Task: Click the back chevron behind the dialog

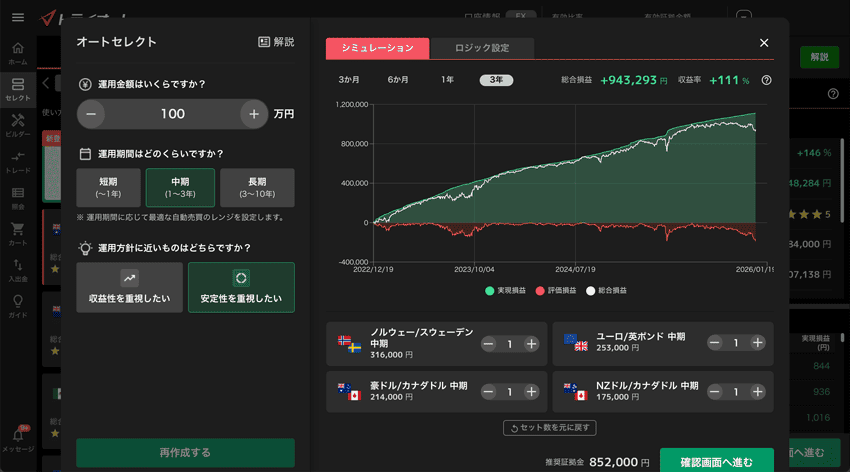Action: pos(46,83)
